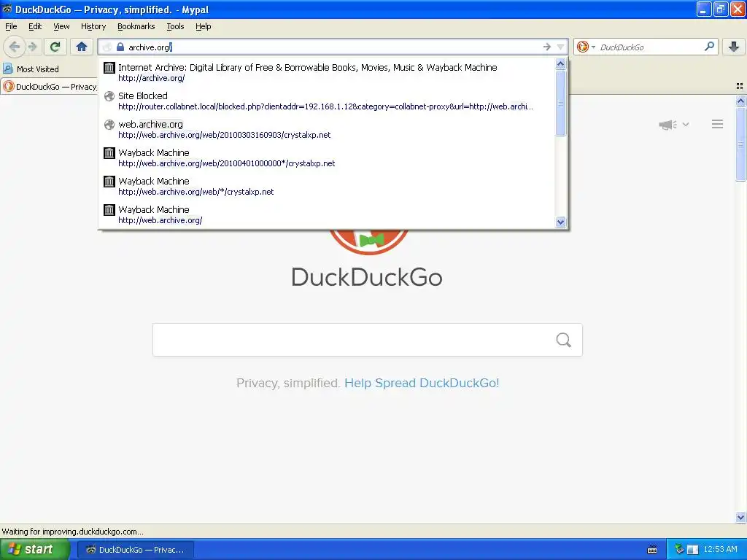Choose Wayback Machine http://web.archive.org/ suggestion
This screenshot has width=747, height=560.
coord(328,215)
